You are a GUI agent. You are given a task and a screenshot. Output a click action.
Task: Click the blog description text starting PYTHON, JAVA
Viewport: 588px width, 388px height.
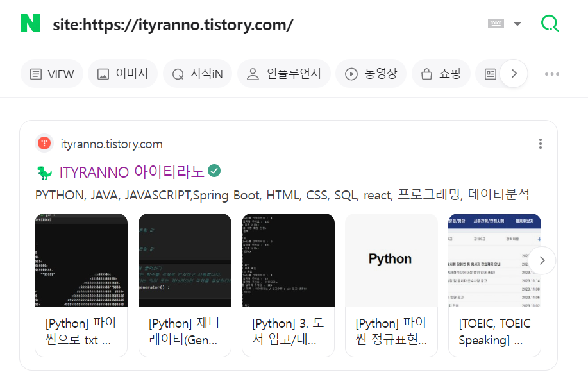tap(282, 195)
